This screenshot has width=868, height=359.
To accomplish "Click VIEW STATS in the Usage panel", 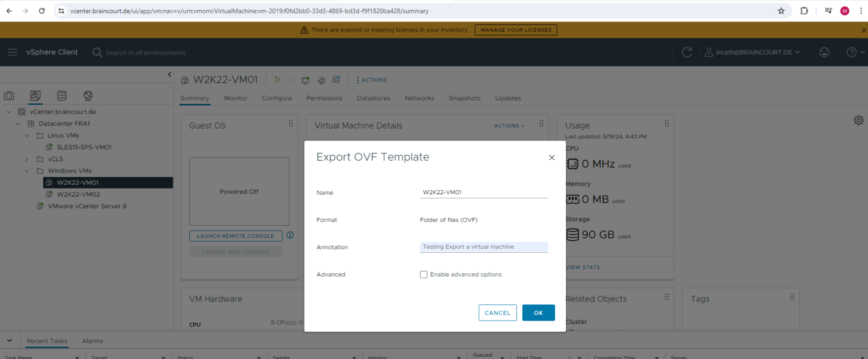I will click(582, 267).
